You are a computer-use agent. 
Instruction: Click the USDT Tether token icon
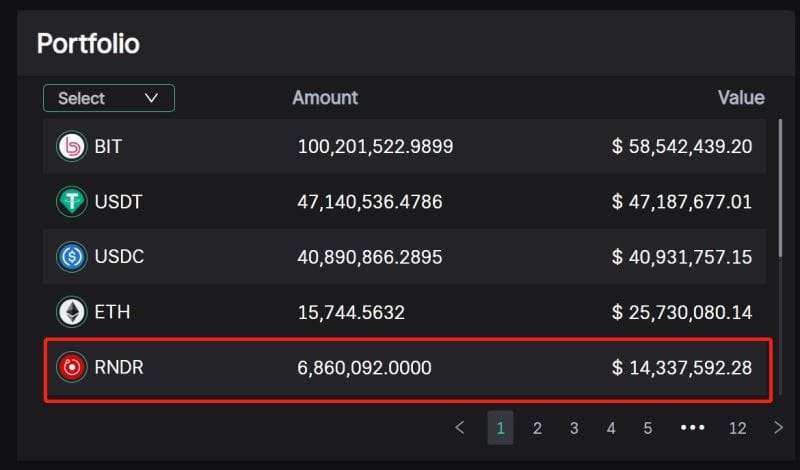click(71, 202)
